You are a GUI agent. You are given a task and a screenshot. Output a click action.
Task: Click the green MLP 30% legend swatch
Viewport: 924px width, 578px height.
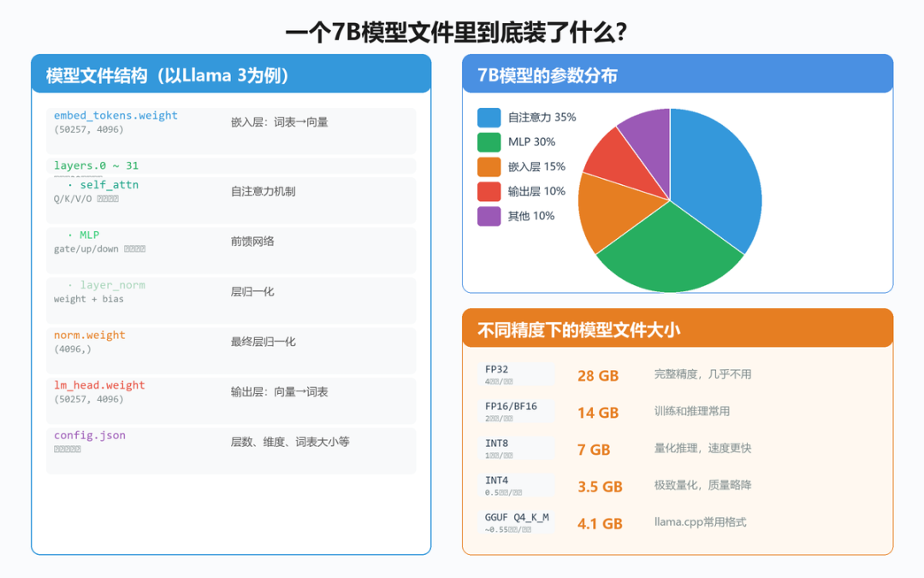click(x=489, y=142)
